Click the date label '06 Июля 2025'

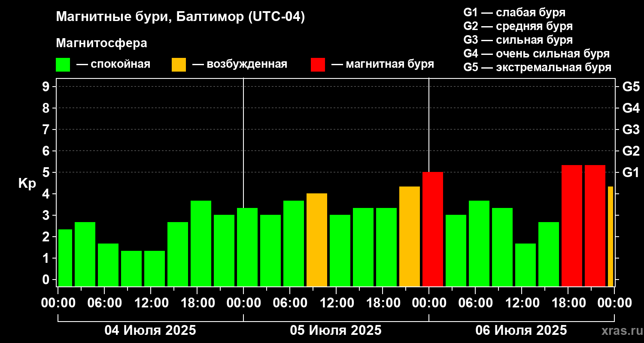pos(521,331)
